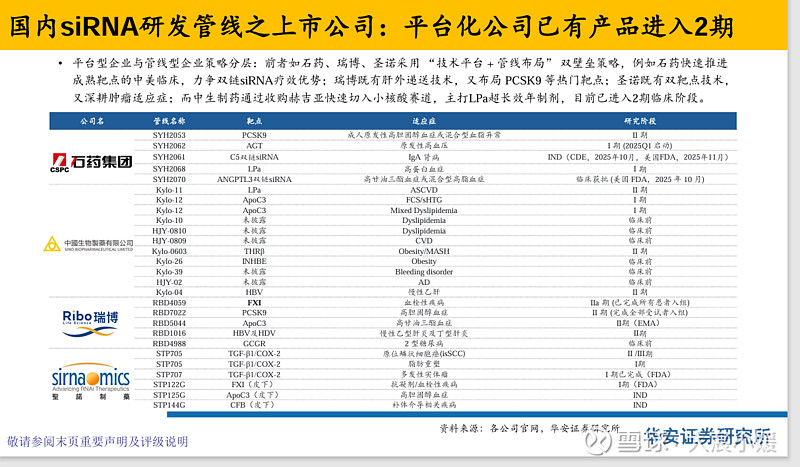Select the SYH2053 pipeline cell
The image size is (800, 467).
[x=169, y=135]
